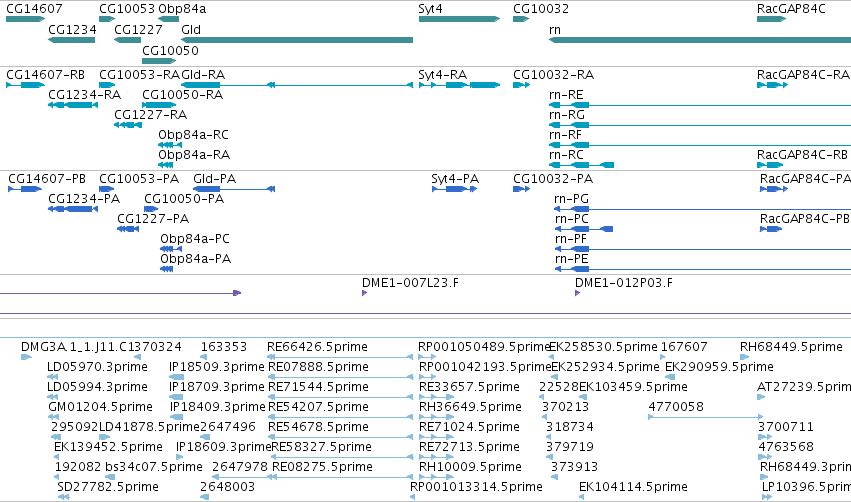The width and height of the screenshot is (851, 502).
Task: Select EST label LD05970.3prime
Action: point(97,367)
